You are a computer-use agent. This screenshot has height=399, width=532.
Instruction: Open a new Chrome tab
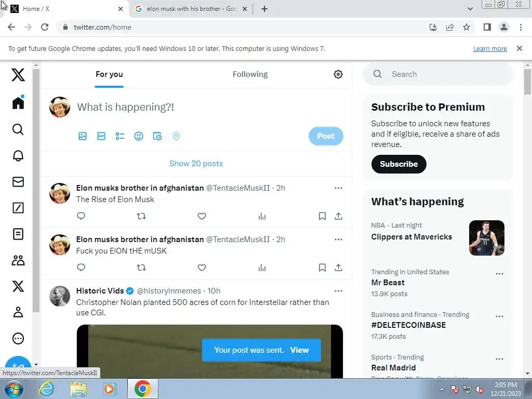tap(264, 9)
